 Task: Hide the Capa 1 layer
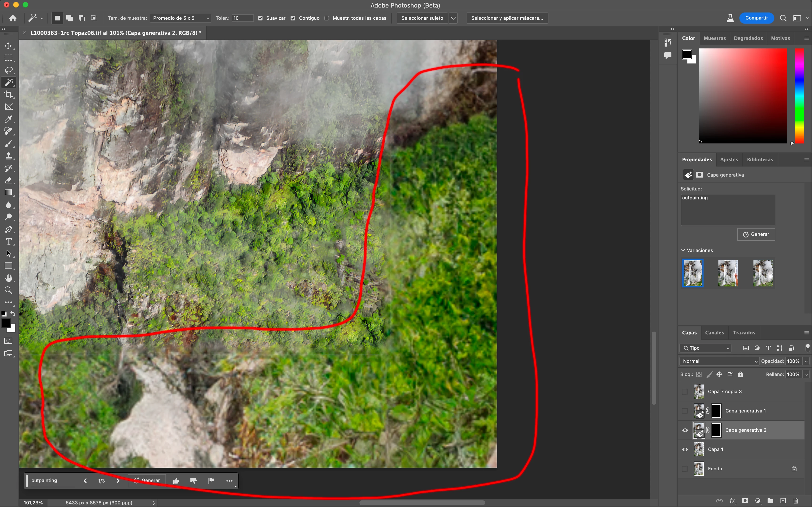point(685,449)
